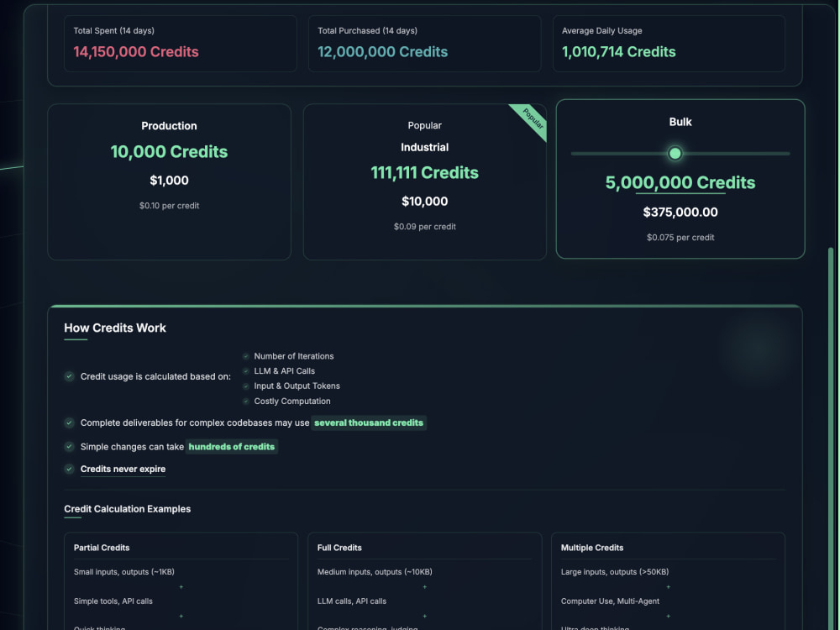Click the check icon beside 'Costly Computation'
Screen dimensions: 840x630
[246, 402]
